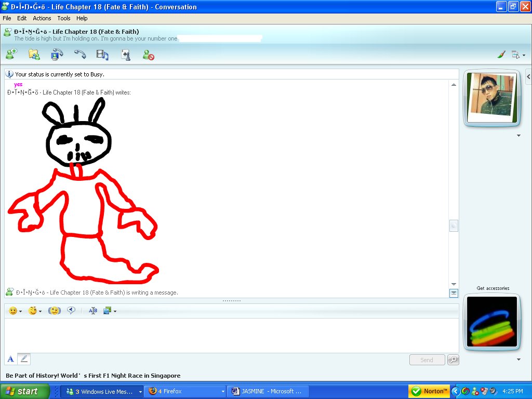The width and height of the screenshot is (532, 399).
Task: Open the film and music activities icon
Action: pos(102,54)
